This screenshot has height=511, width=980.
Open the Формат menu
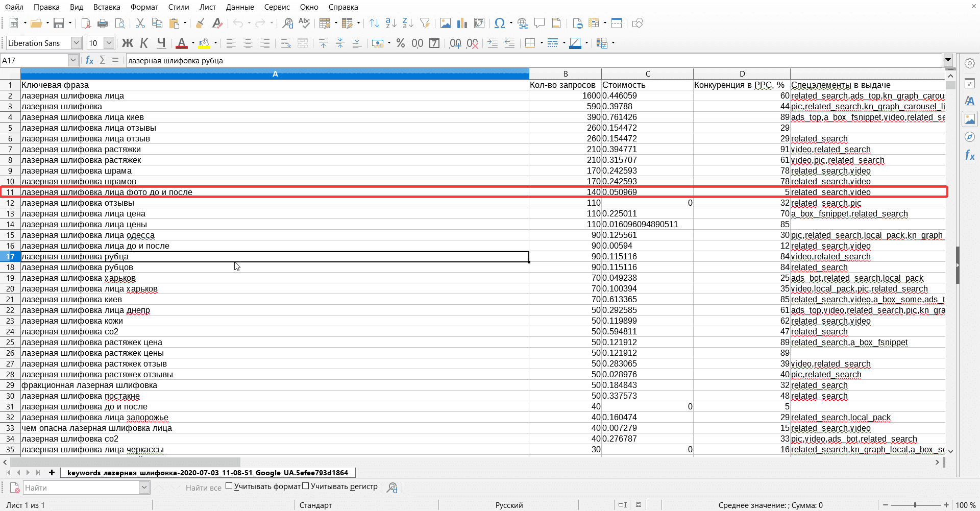point(144,7)
